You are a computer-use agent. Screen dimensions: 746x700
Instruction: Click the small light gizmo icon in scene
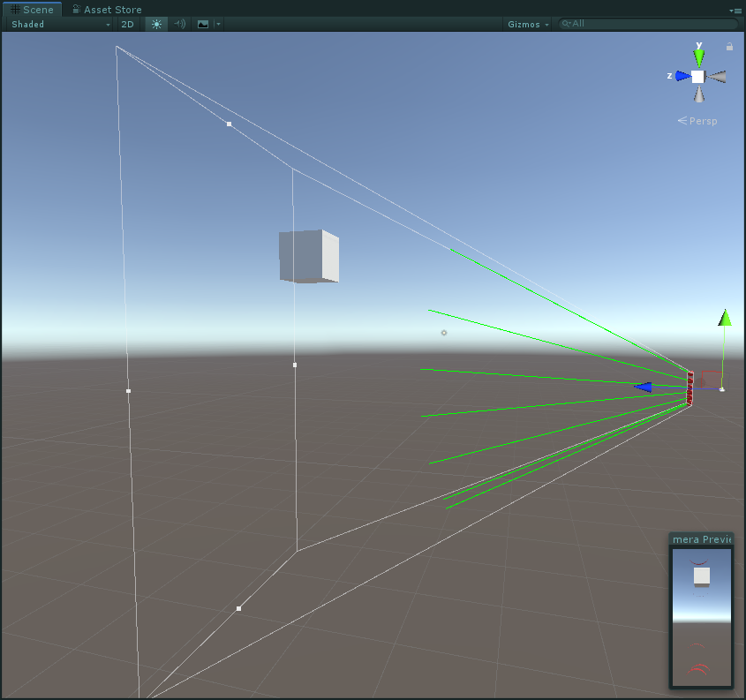click(444, 333)
